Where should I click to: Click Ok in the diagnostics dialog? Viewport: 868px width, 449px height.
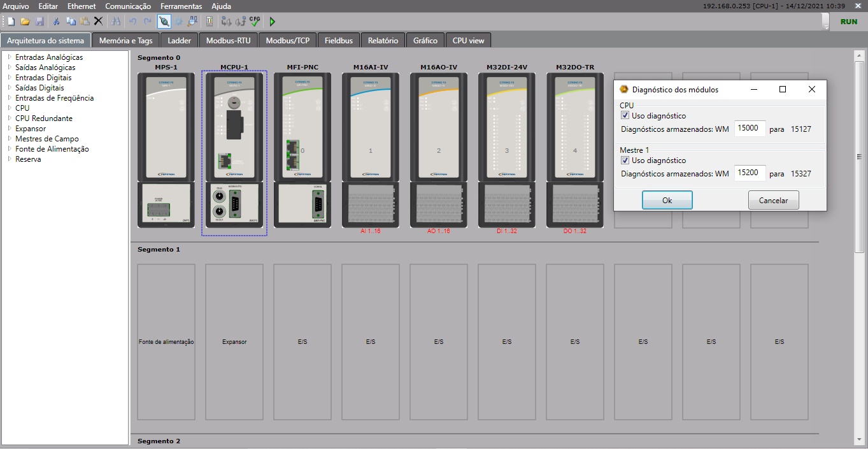tap(667, 200)
